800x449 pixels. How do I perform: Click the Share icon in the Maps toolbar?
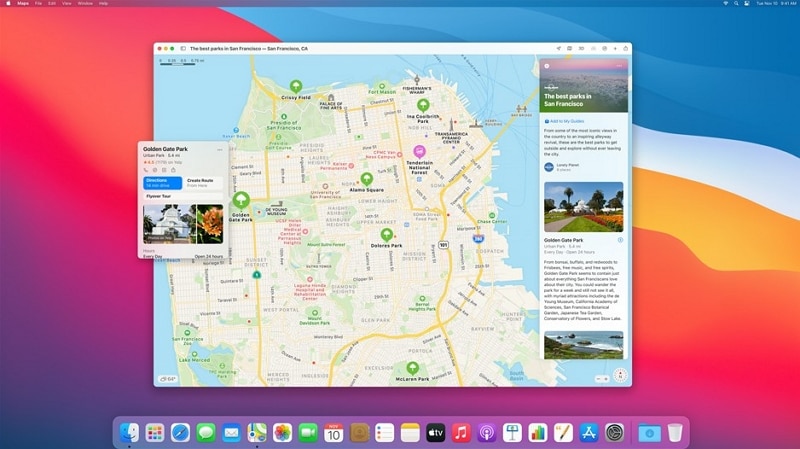tap(626, 48)
